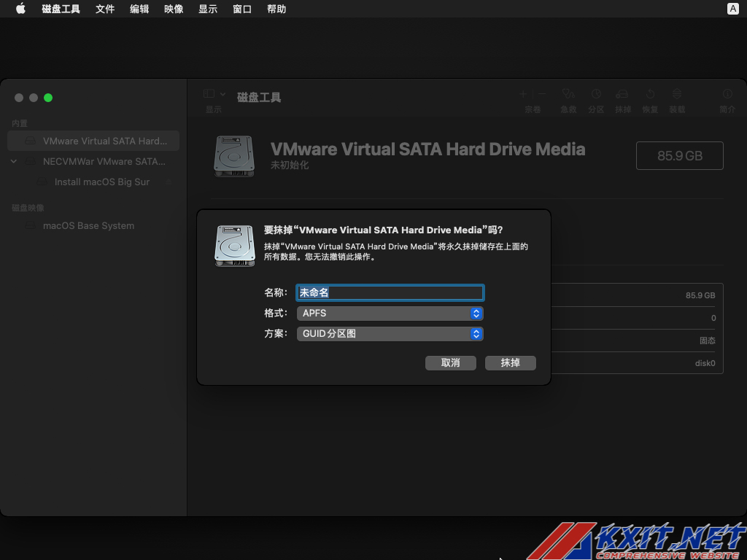
Task: Click the 简介 info toolbar icon
Action: pos(727,94)
